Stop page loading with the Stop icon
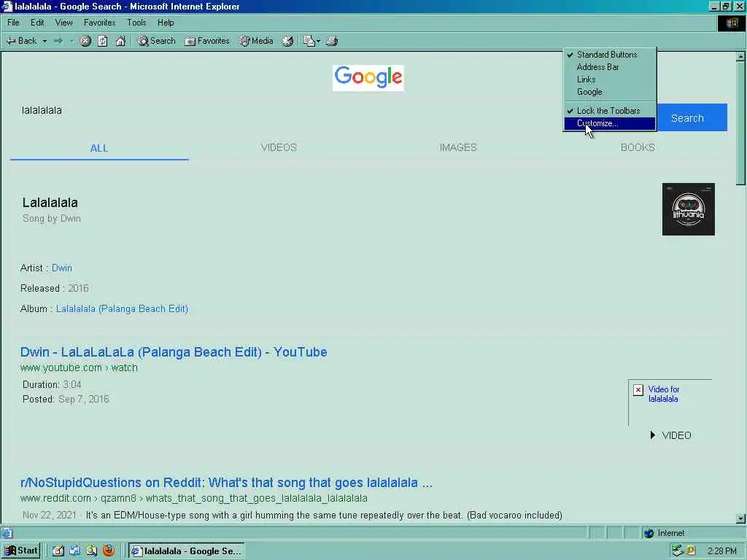This screenshot has width=747, height=560. (x=85, y=41)
